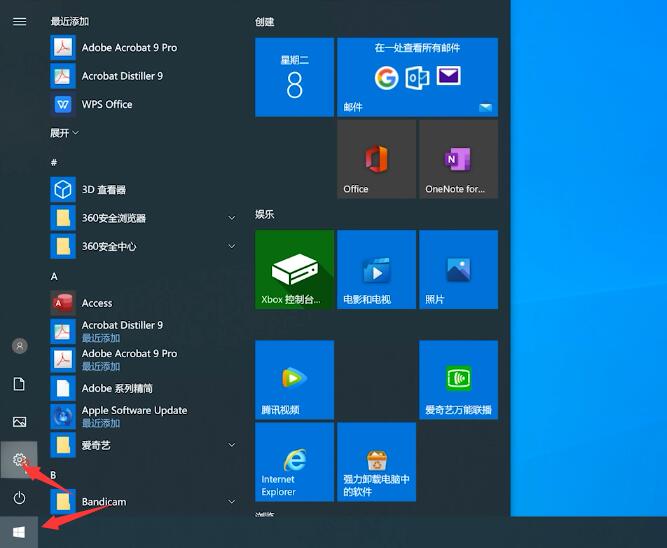Viewport: 667px width, 548px height.
Task: Click the B letter header
Action: click(53, 475)
